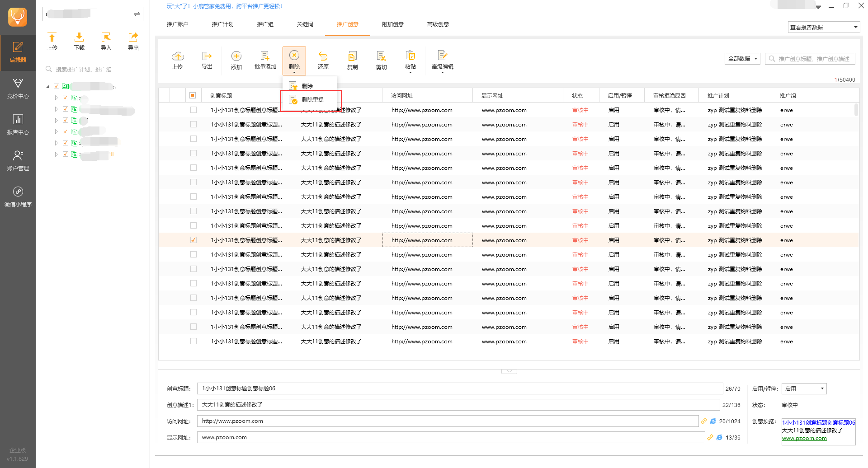Open 报告中心 report center
The width and height of the screenshot is (868, 468).
click(x=18, y=125)
